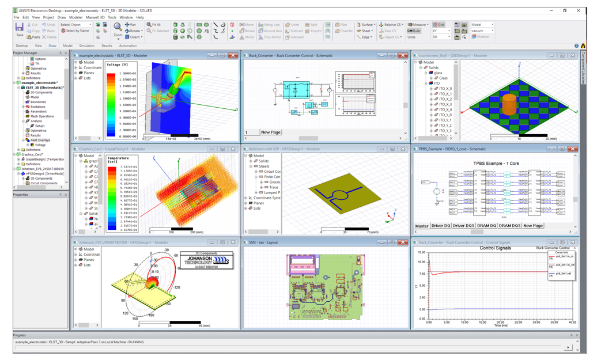Select the Pan tool
Image resolution: width=601 pixels, height=364 pixels.
[130, 25]
